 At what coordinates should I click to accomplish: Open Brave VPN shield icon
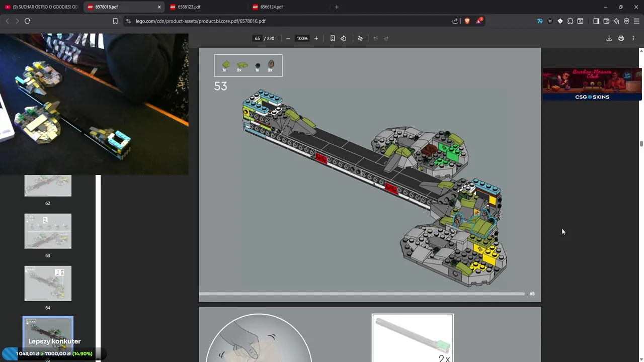point(626,21)
